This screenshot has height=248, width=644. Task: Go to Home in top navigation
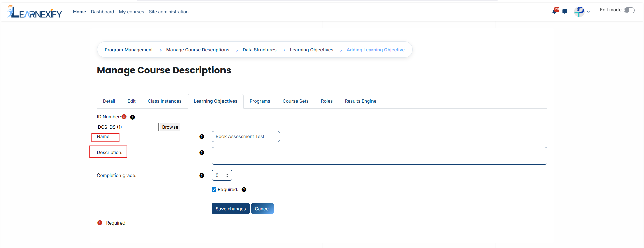[80, 12]
